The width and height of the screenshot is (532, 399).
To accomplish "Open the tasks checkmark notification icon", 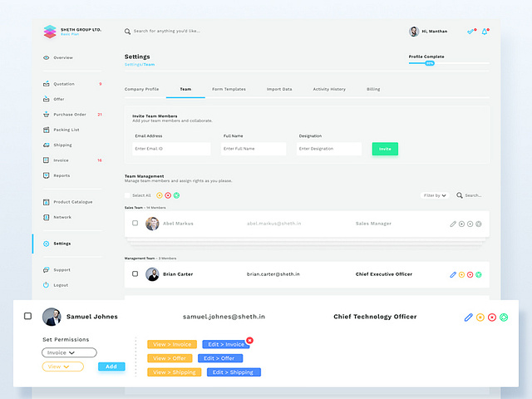I will point(471,32).
